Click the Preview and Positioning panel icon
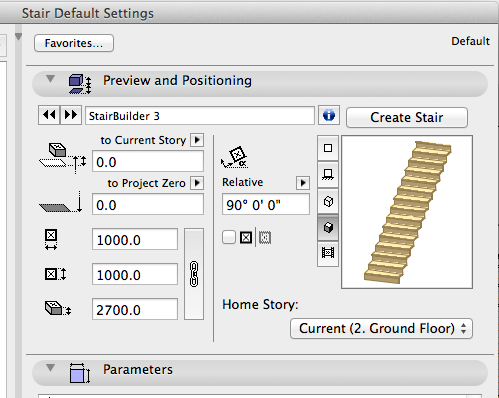 point(80,84)
